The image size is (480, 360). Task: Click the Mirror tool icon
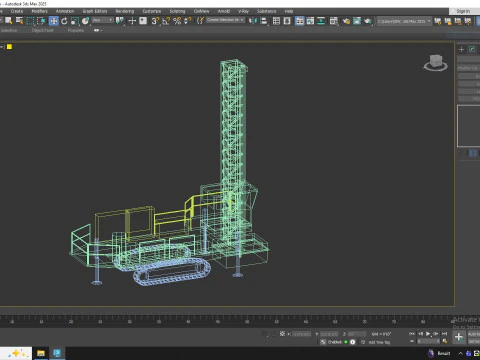253,21
